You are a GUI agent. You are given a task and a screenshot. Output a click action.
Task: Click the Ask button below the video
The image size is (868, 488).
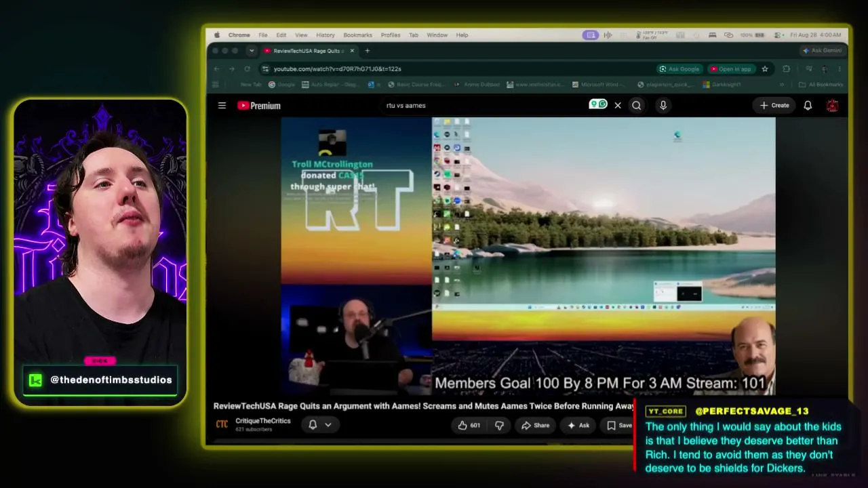click(578, 425)
